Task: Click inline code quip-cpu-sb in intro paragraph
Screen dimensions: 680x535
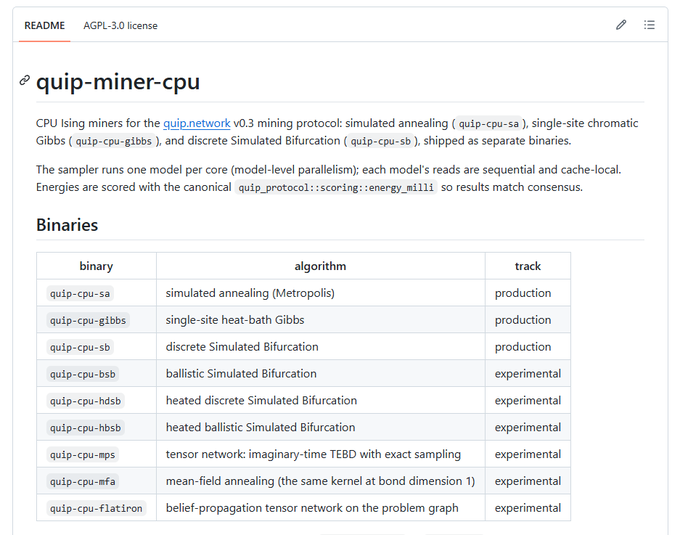Action: tap(381, 141)
